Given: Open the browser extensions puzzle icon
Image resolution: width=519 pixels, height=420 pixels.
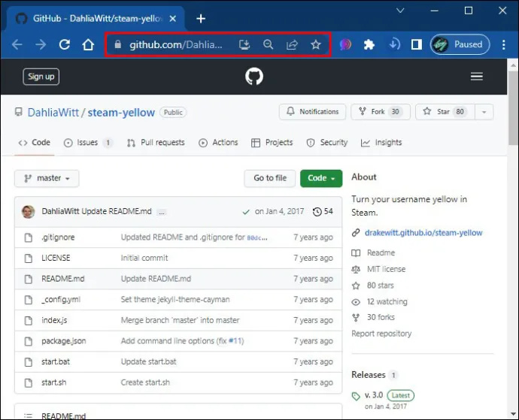Looking at the screenshot, I should point(369,44).
